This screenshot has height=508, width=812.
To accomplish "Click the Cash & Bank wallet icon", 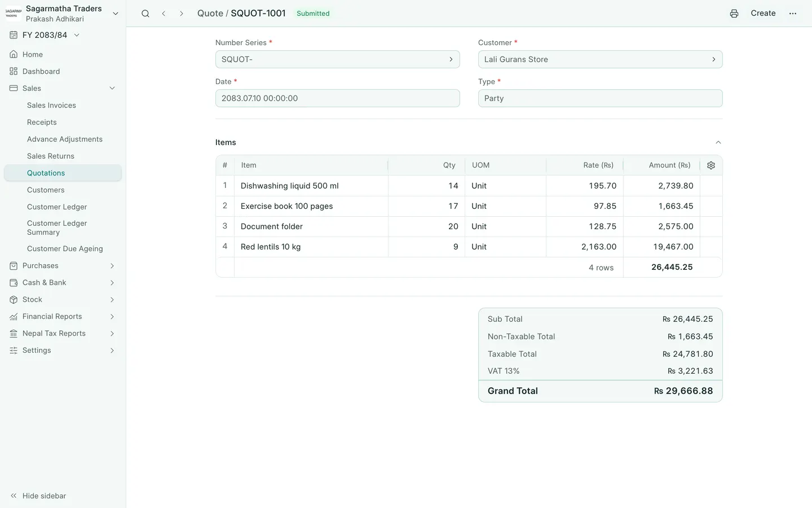I will click(x=14, y=283).
